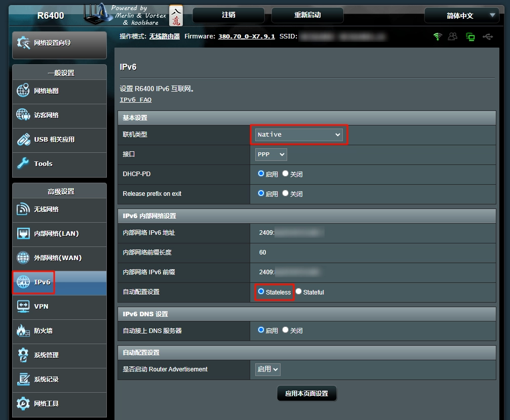Disable DHCP-PD by selecting 关闭
Screen dimensions: 510x420
point(286,174)
